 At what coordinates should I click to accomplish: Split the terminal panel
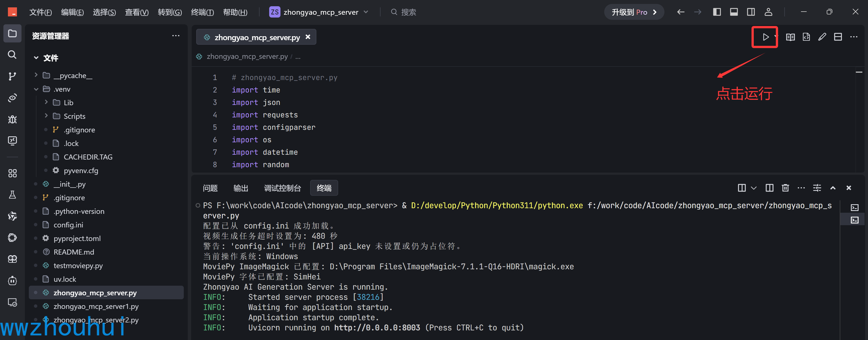(x=769, y=188)
